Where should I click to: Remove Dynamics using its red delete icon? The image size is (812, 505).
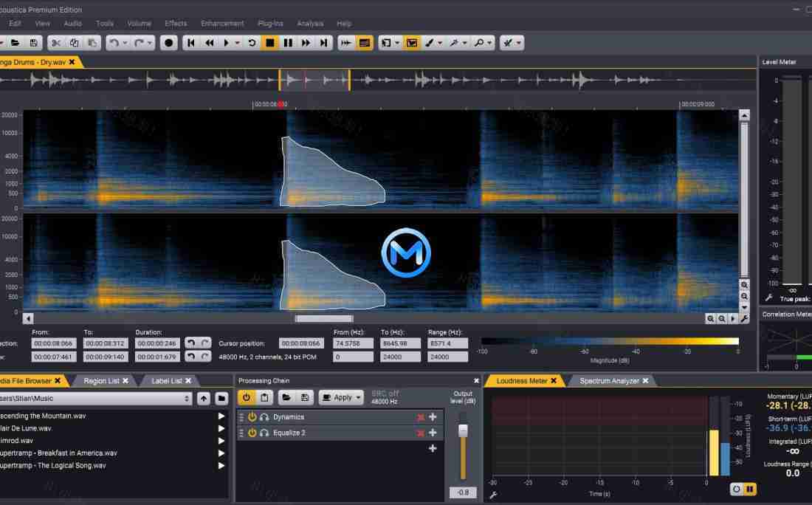(421, 416)
